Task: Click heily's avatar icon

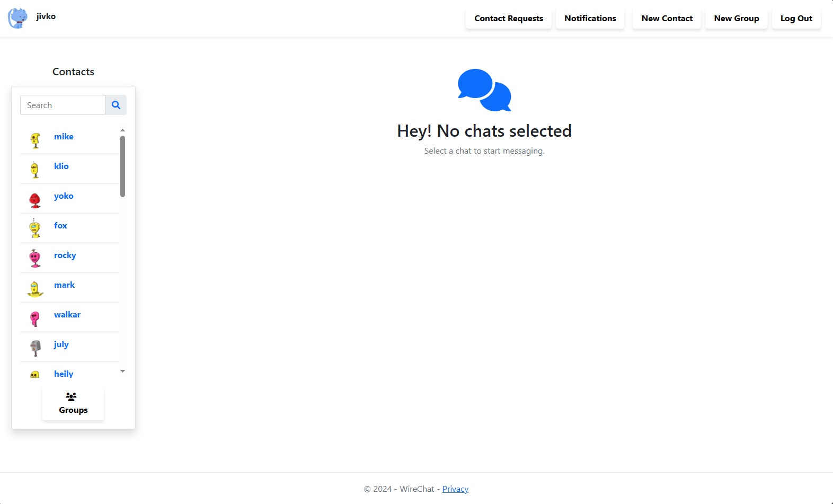Action: (x=35, y=374)
